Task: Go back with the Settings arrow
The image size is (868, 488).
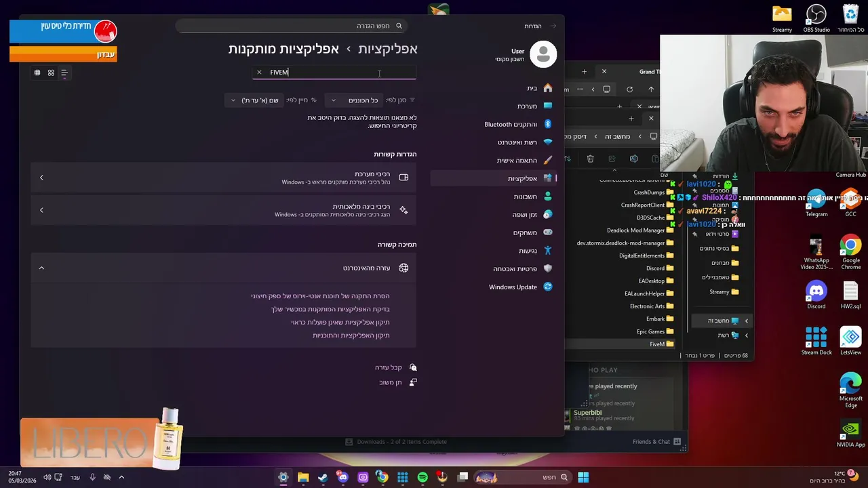Action: 553,26
